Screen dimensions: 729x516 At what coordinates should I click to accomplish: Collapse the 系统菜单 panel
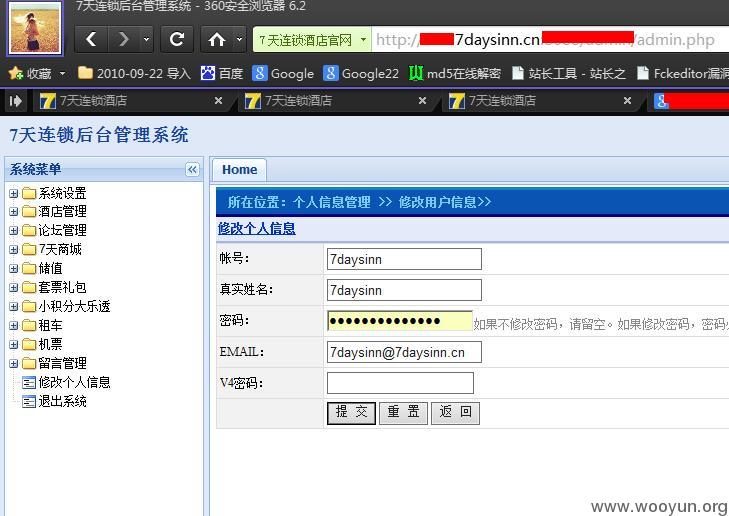point(192,169)
